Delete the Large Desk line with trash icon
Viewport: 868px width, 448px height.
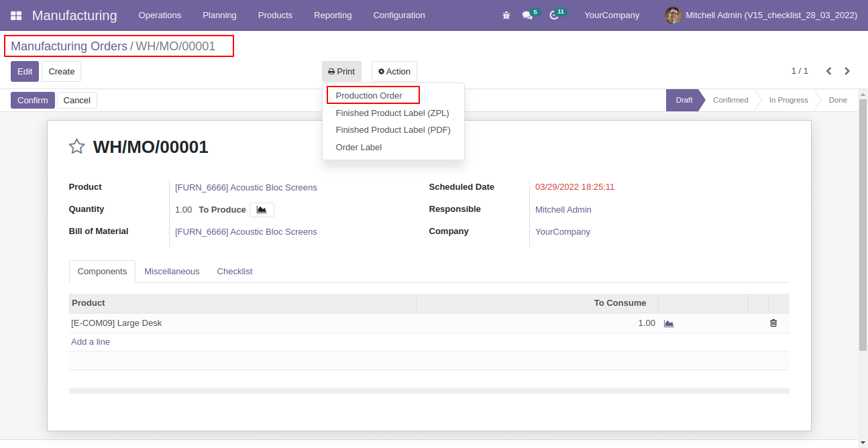773,323
